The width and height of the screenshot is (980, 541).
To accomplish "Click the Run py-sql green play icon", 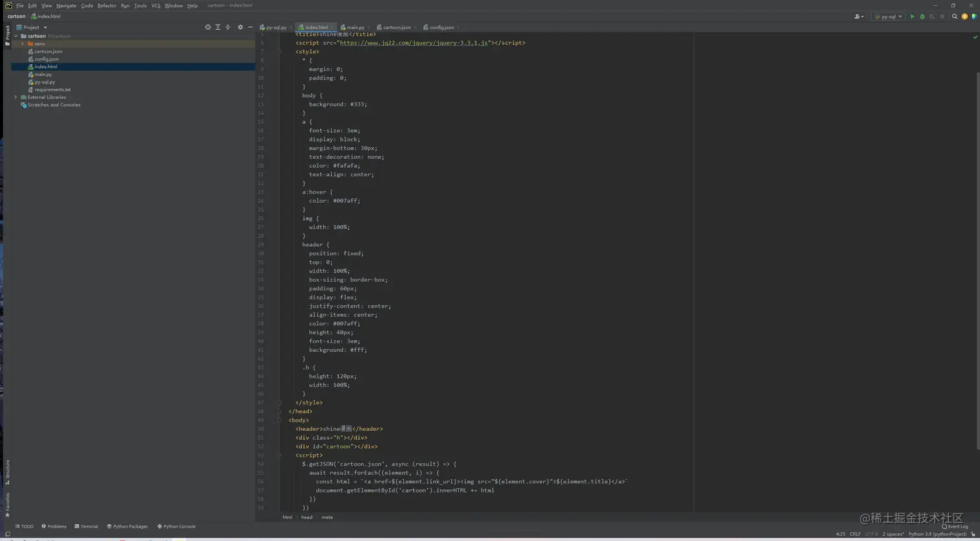I will pos(912,17).
